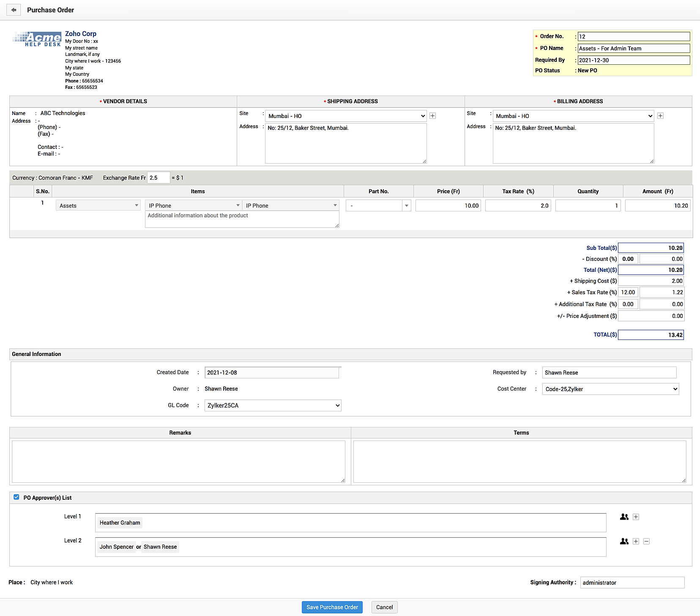Click the Acme Help Desk logo
The height and width of the screenshot is (616, 700).
pyautogui.click(x=37, y=39)
